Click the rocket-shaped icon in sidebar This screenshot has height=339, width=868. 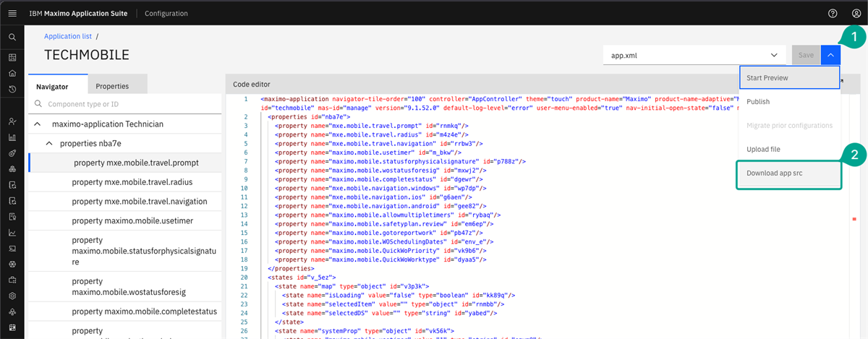[12, 153]
